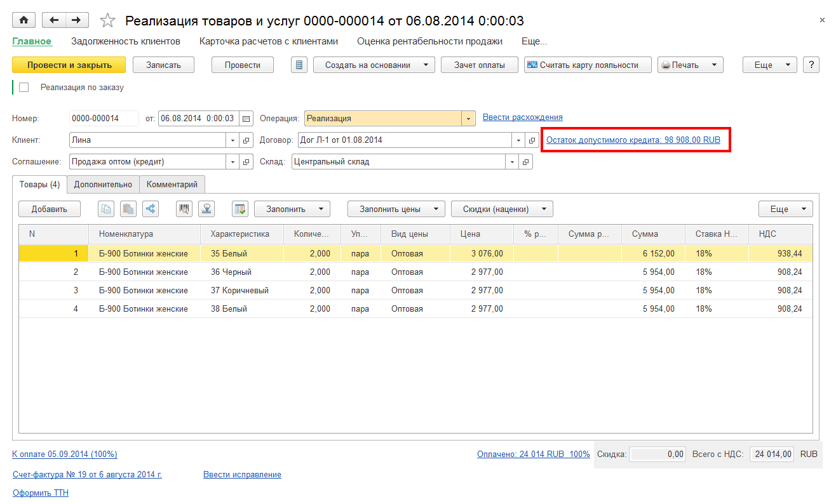Switch to the Товары (4) tab
Viewport: 836px width, 504px height.
point(39,185)
